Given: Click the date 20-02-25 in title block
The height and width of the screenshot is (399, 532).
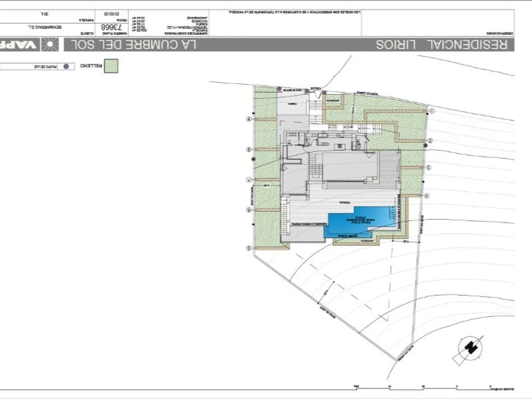Looking at the screenshot, I should tap(111, 14).
